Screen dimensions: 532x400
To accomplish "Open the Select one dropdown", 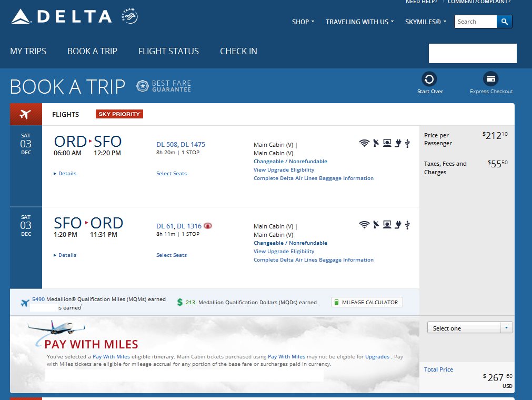I will point(469,328).
